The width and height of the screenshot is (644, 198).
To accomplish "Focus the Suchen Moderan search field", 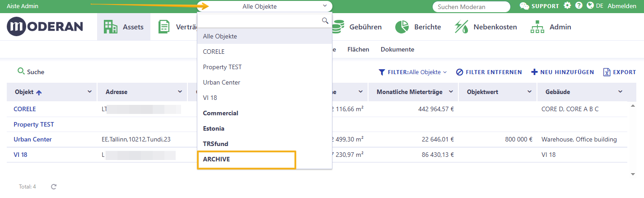I will tap(471, 7).
